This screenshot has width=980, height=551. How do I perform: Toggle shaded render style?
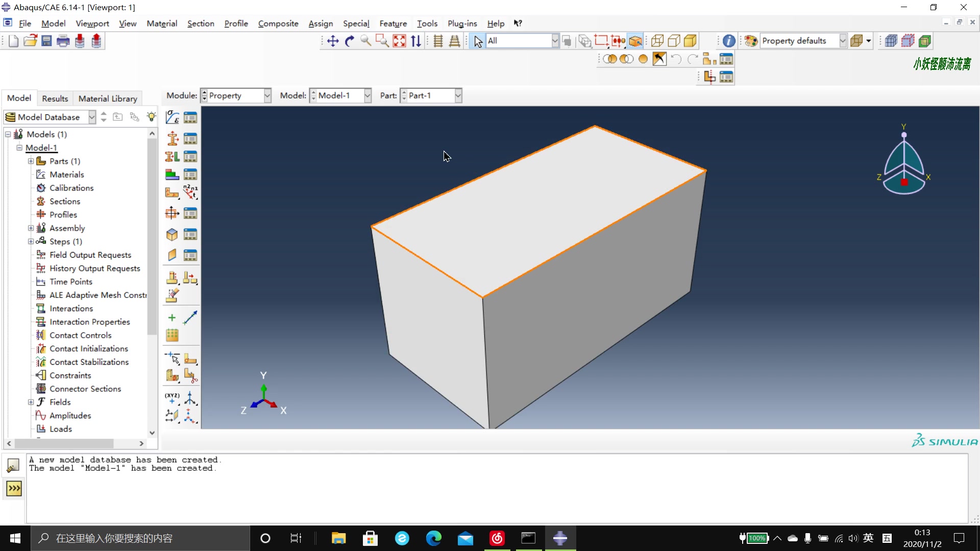(690, 41)
